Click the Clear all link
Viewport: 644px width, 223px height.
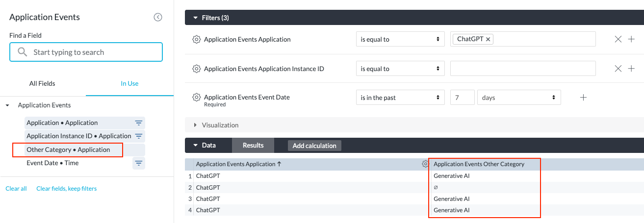pos(16,189)
